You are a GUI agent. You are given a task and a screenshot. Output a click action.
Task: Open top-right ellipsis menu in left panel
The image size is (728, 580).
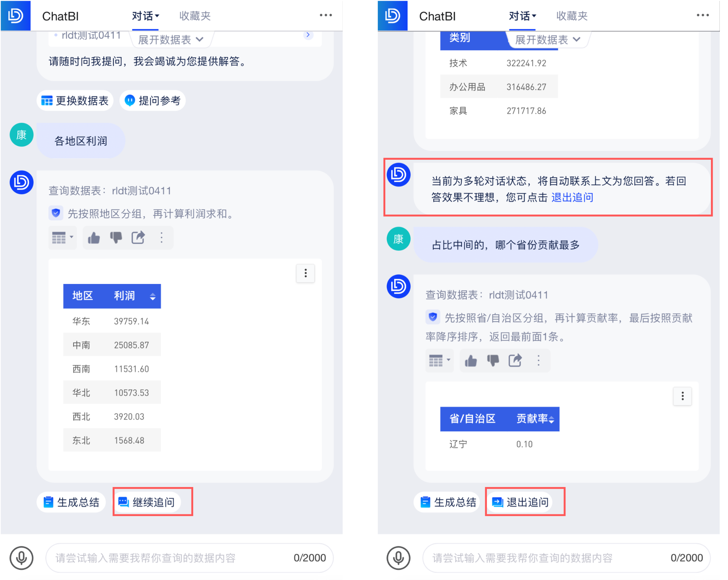(326, 15)
